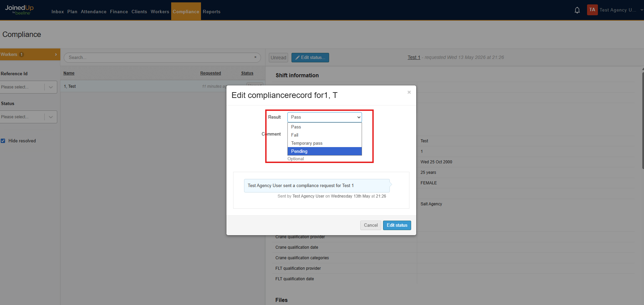This screenshot has width=644, height=305.
Task: Click Cancel in the dialog
Action: 371,225
